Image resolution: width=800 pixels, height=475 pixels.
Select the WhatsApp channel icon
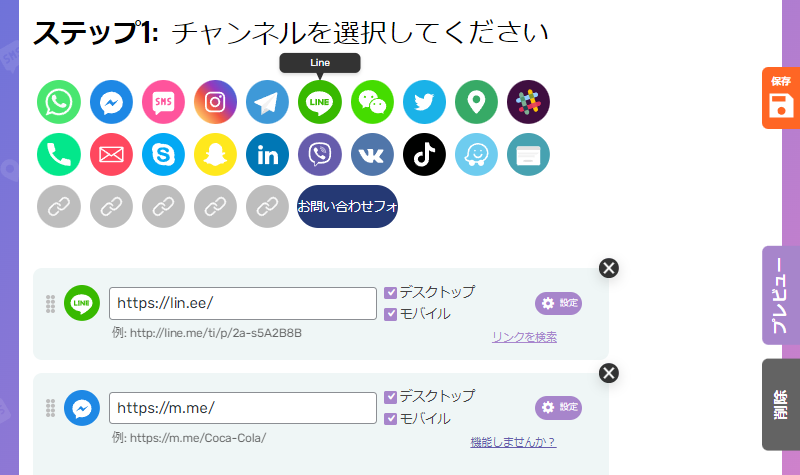(x=59, y=102)
